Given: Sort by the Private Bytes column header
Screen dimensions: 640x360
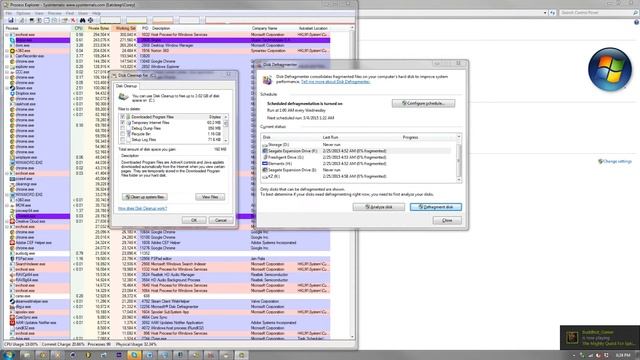Looking at the screenshot, I should click(98, 28).
